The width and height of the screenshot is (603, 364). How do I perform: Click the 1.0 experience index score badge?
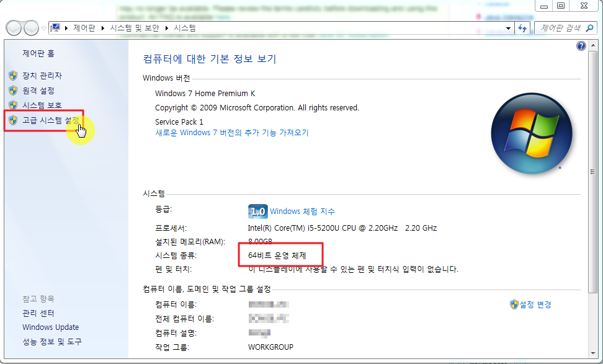pos(257,211)
